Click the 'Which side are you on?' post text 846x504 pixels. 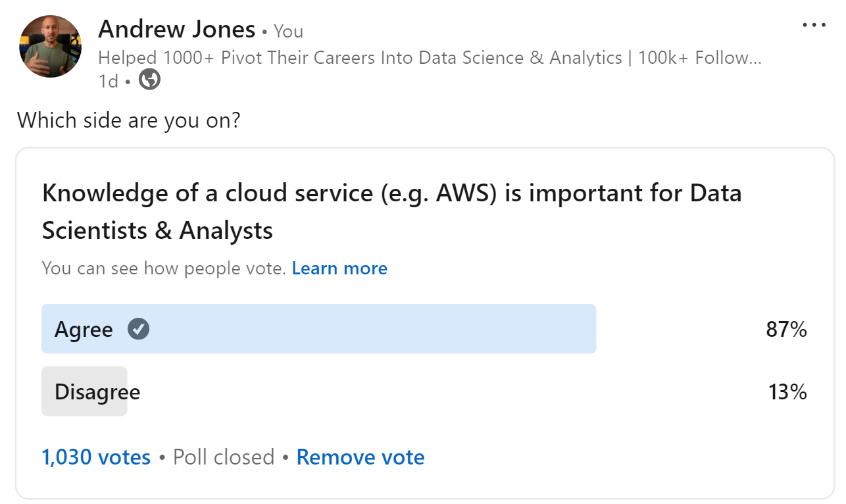pyautogui.click(x=128, y=120)
